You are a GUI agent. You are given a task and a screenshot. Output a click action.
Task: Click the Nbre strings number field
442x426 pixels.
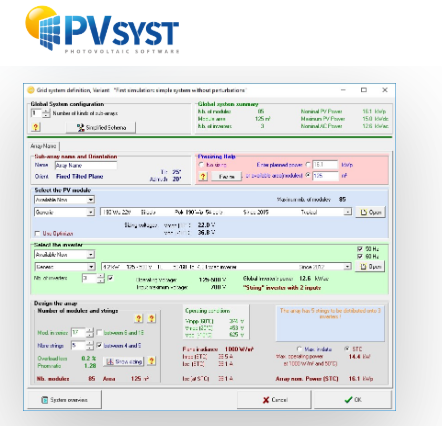click(x=78, y=345)
